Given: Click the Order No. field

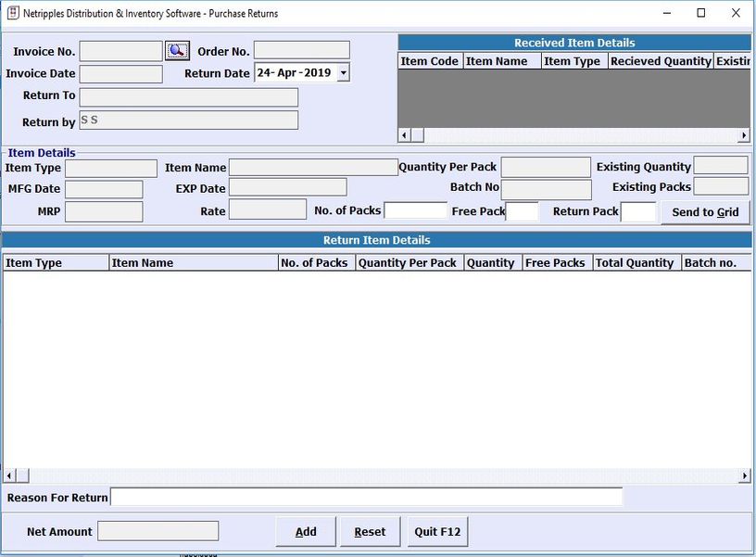Looking at the screenshot, I should coord(302,50).
